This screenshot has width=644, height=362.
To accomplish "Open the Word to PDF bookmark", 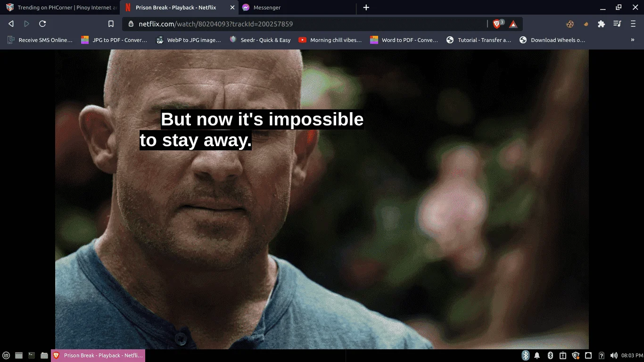I will tap(404, 40).
